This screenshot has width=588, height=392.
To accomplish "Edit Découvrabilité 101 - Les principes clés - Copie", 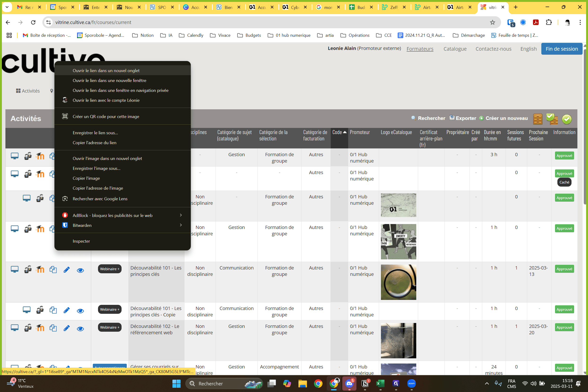I will point(66,310).
